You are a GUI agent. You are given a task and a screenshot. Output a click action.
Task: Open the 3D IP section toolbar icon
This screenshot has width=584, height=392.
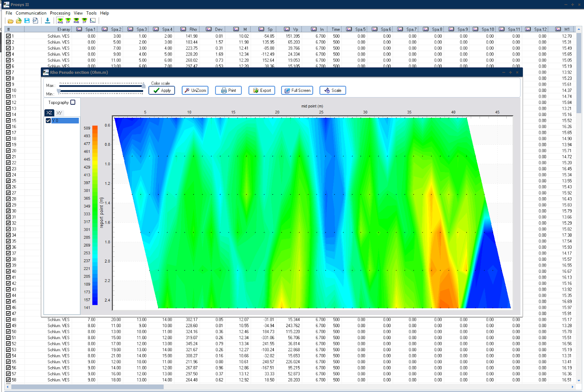click(x=84, y=21)
